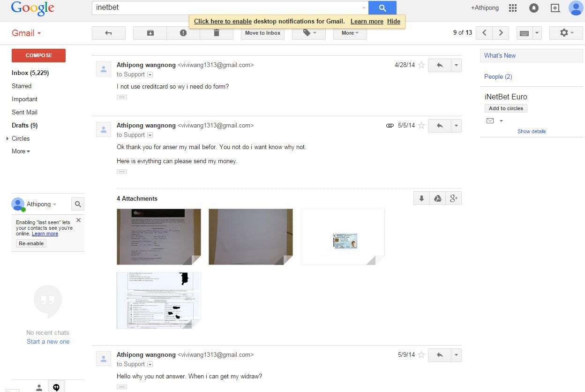Click the input tools keyboard icon

[x=525, y=33]
